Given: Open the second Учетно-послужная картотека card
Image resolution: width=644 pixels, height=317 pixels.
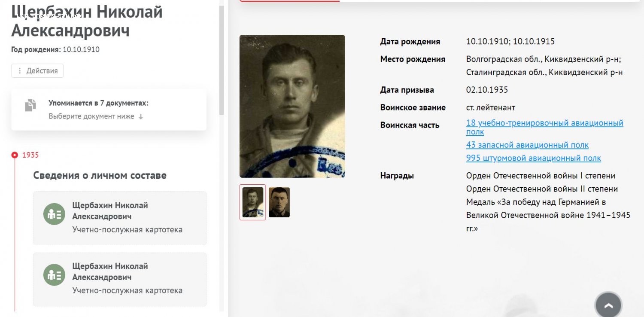Looking at the screenshot, I should (120, 279).
